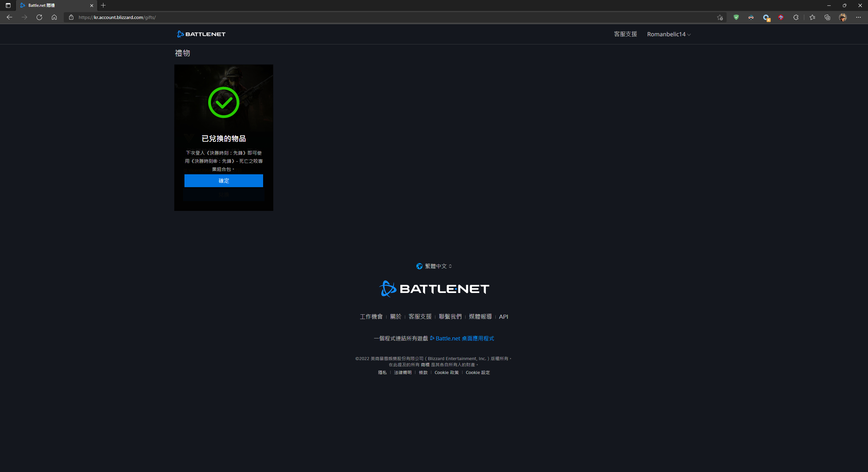
Task: Open the Cookie 政策 link
Action: [x=447, y=373]
